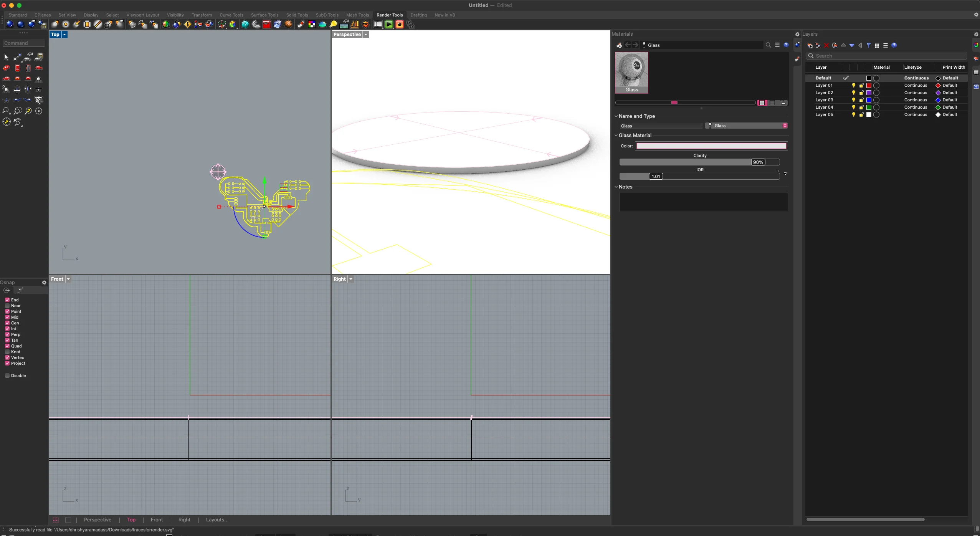980x536 pixels.
Task: Toggle the Perp osnap checkbox
Action: click(x=7, y=334)
